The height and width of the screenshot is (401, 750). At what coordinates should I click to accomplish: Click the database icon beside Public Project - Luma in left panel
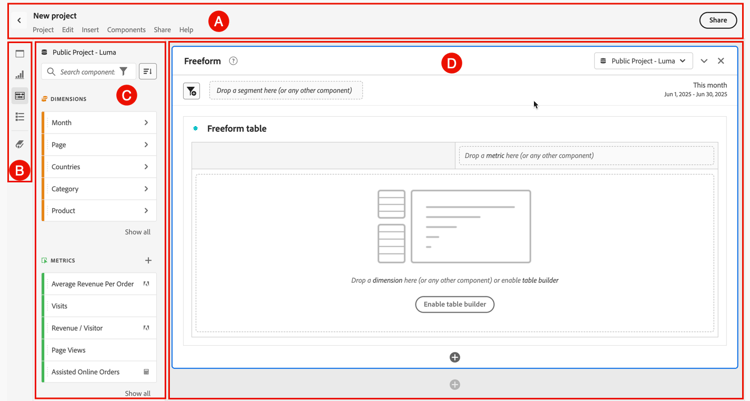click(x=45, y=52)
